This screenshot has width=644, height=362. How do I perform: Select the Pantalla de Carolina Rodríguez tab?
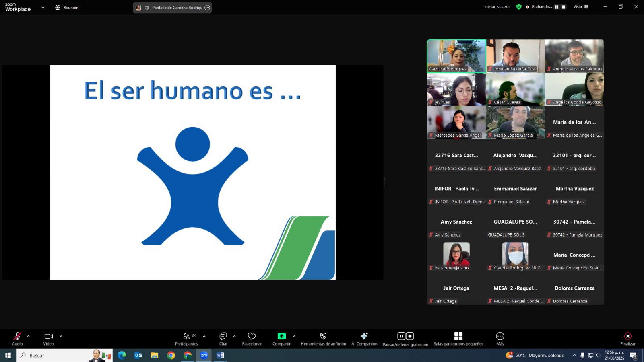(172, 7)
